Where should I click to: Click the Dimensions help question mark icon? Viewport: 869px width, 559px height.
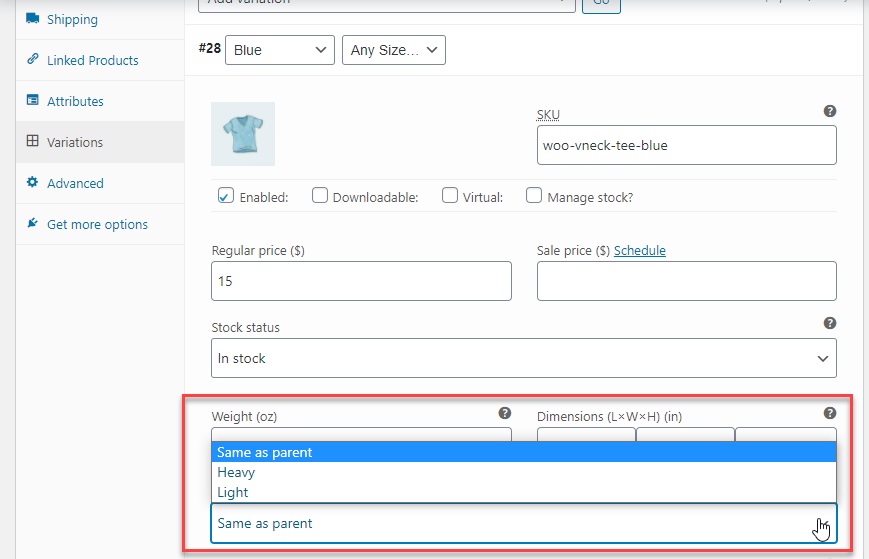coord(830,413)
